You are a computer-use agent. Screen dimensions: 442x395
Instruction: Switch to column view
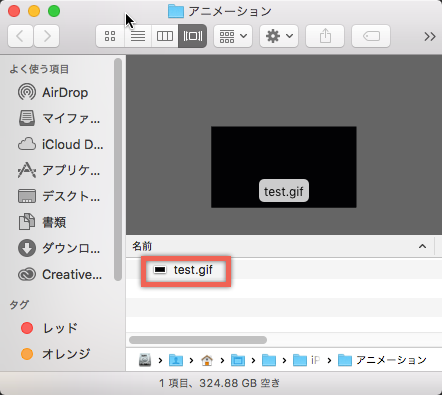pos(165,36)
